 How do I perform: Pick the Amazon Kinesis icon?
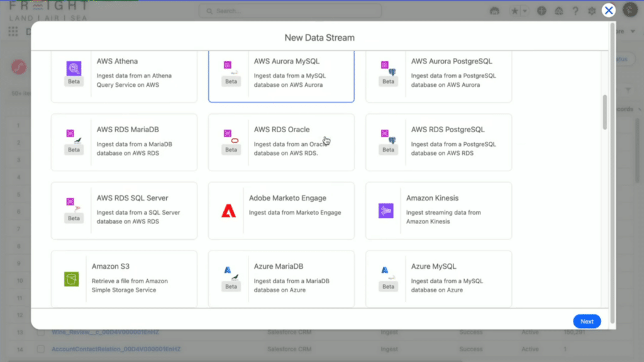[x=386, y=211]
